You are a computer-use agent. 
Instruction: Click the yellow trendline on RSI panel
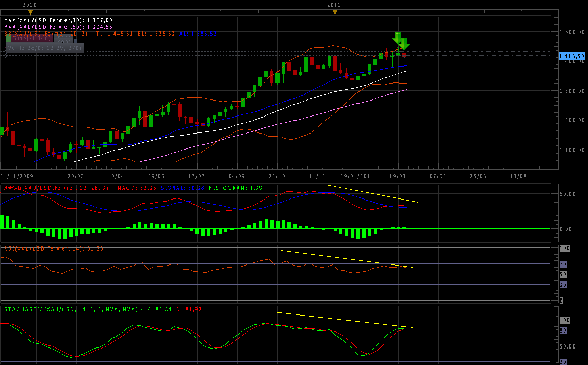(346, 258)
